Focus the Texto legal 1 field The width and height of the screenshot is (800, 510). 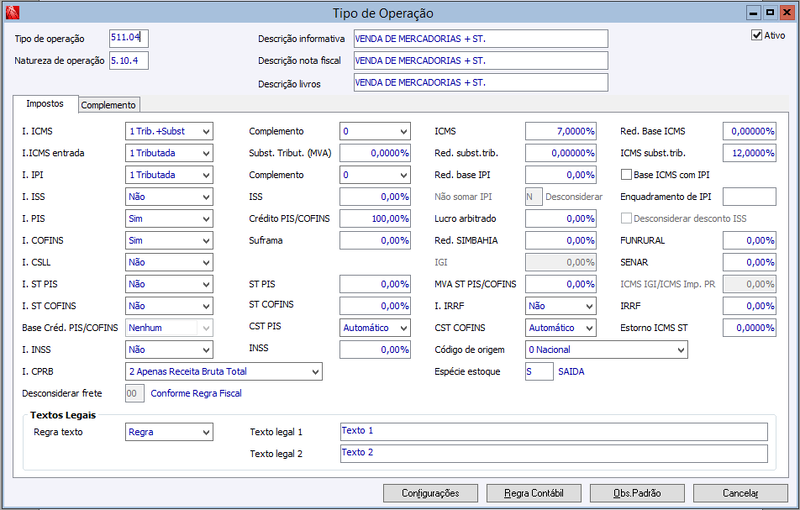(554, 431)
